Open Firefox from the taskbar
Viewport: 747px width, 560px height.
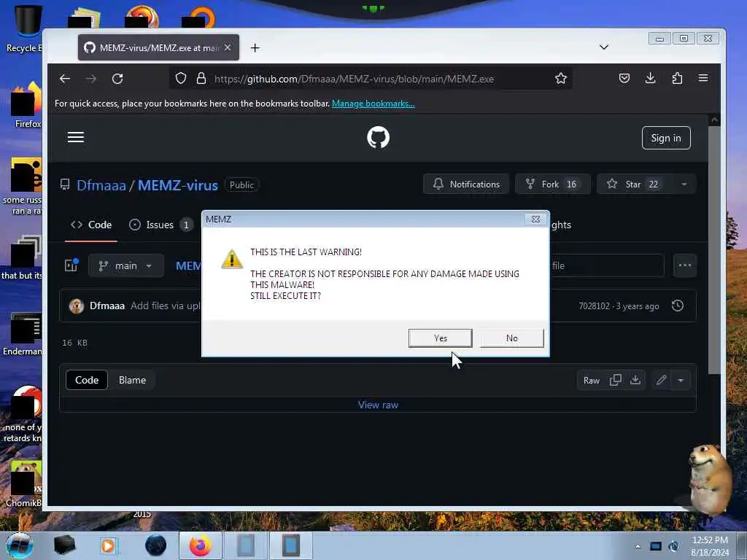200,545
